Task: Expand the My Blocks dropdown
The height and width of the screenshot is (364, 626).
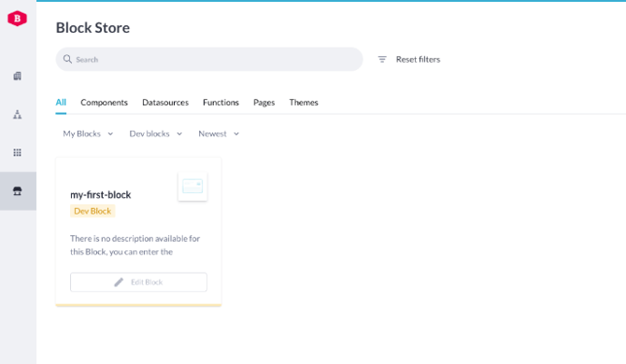Action: pos(88,134)
